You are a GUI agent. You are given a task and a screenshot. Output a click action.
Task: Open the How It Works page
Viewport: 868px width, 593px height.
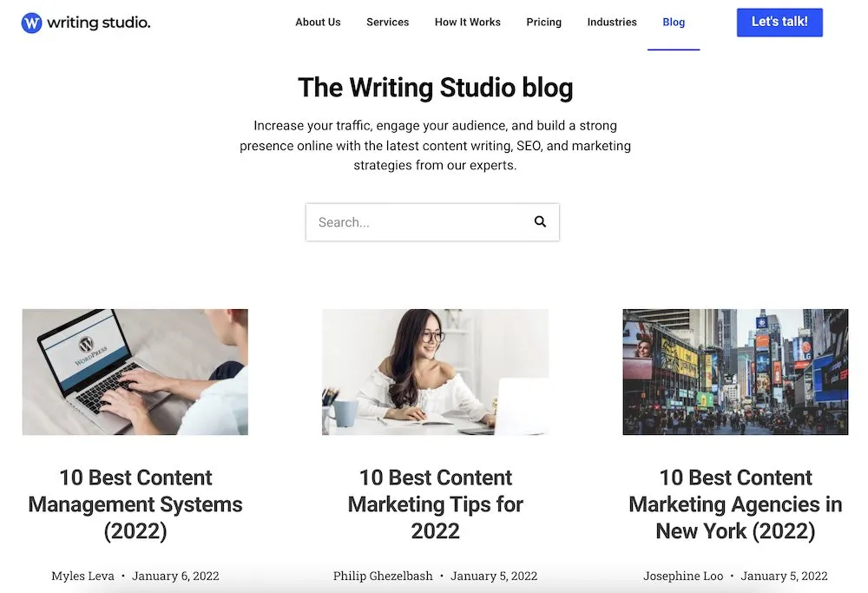click(x=468, y=23)
